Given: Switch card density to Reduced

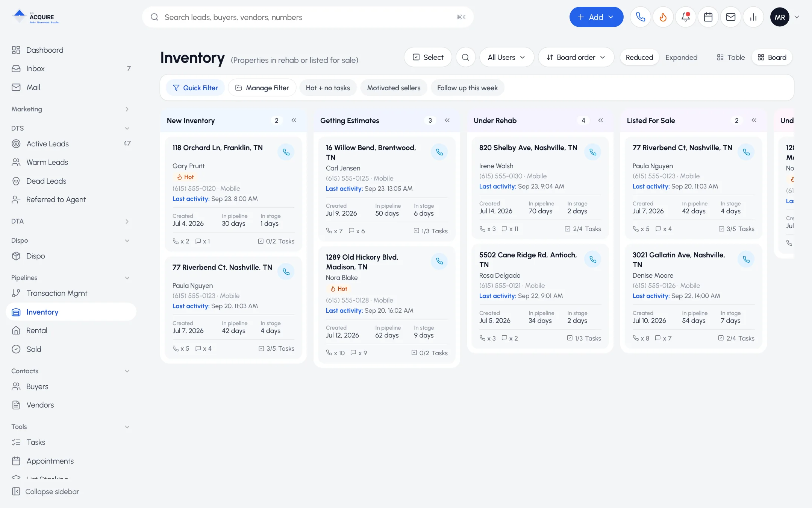Looking at the screenshot, I should pyautogui.click(x=639, y=57).
